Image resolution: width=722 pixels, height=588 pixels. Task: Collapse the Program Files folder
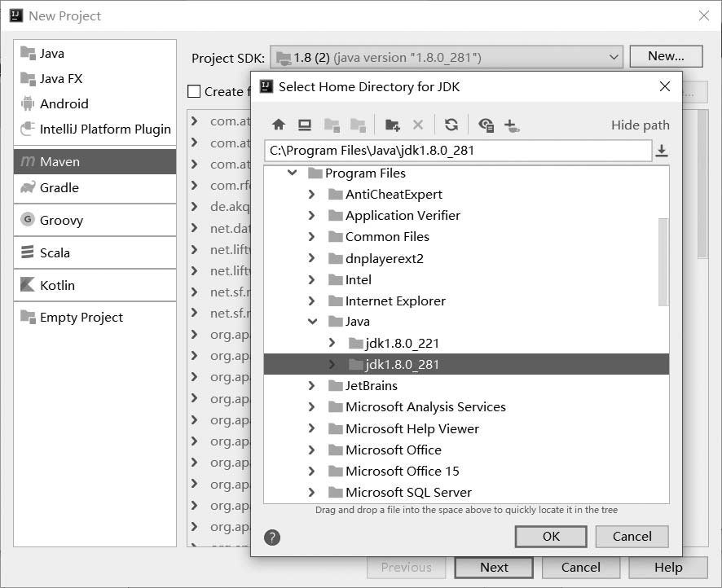pos(292,173)
